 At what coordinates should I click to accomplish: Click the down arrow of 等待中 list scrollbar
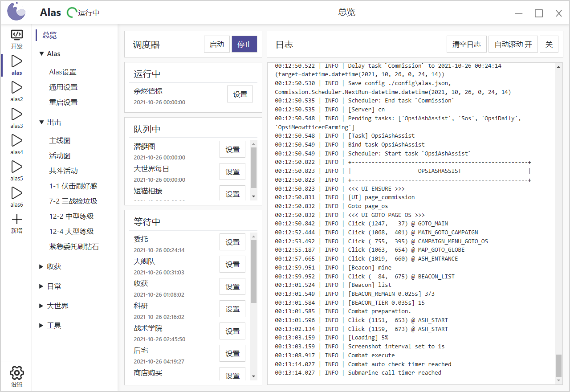click(x=253, y=376)
